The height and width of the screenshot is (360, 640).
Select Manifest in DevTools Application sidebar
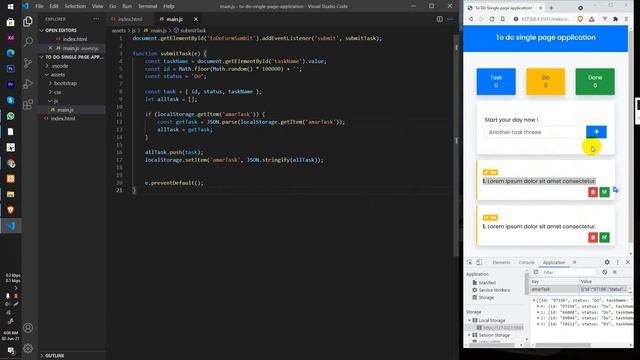[487, 282]
